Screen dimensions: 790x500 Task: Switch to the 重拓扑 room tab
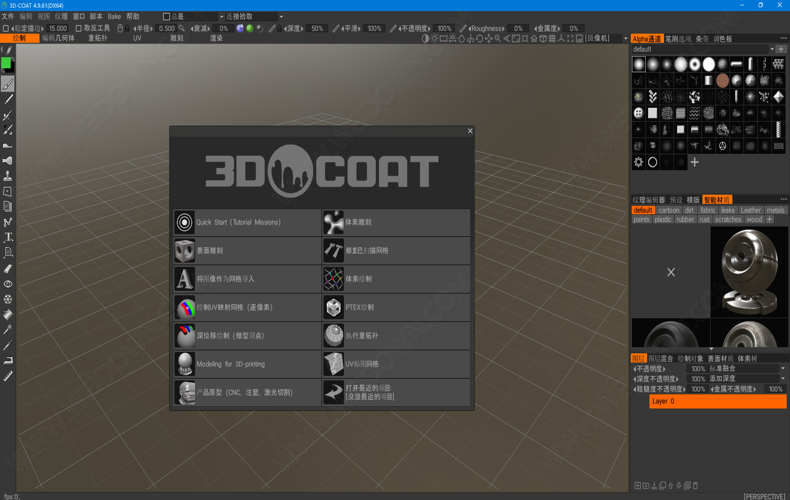pos(97,38)
